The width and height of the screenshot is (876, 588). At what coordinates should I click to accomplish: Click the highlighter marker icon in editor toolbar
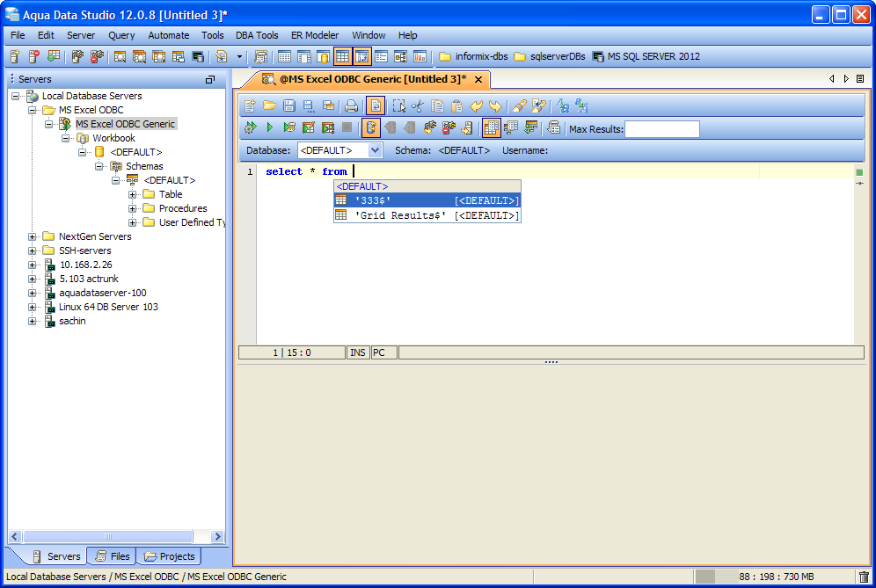click(x=519, y=105)
